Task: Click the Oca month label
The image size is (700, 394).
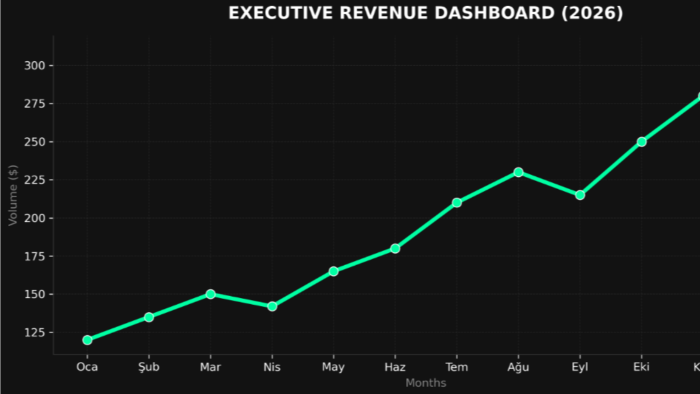Action: coord(87,367)
